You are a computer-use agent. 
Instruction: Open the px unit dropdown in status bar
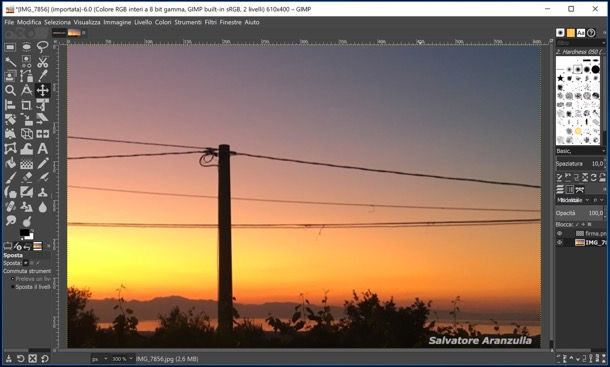tap(100, 359)
